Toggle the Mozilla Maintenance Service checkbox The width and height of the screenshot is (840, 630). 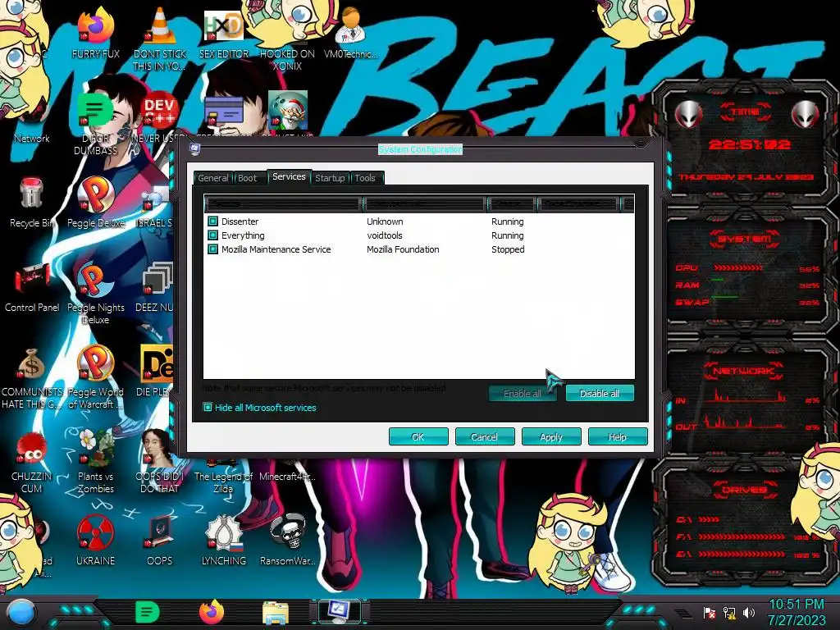tap(212, 249)
